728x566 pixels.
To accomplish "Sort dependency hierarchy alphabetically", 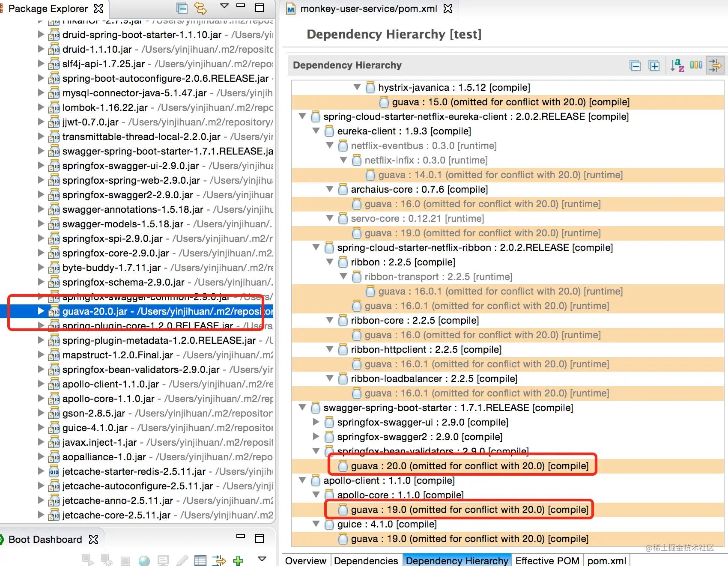I will tap(677, 65).
